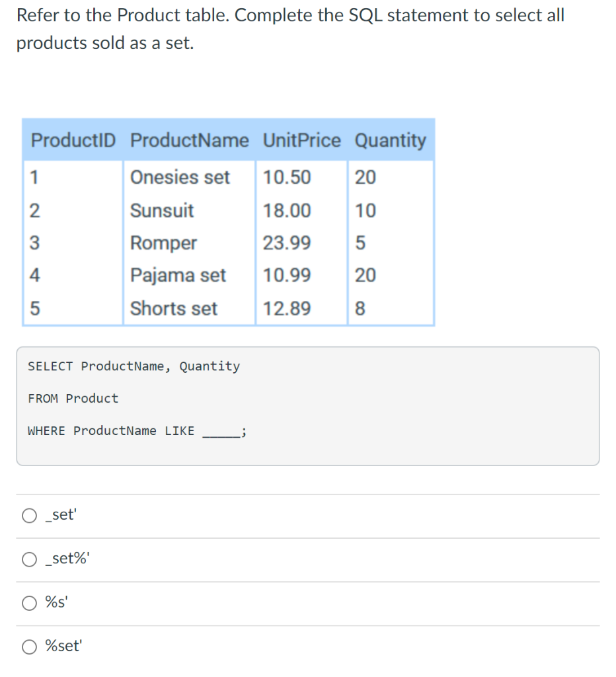
Task: Click the "SELECT ProductName, Quantity" code line
Action: coord(134,366)
